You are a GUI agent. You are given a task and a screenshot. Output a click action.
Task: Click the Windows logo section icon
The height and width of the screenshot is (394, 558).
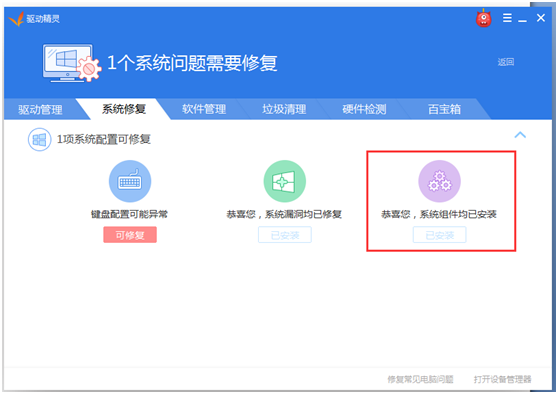click(x=40, y=140)
